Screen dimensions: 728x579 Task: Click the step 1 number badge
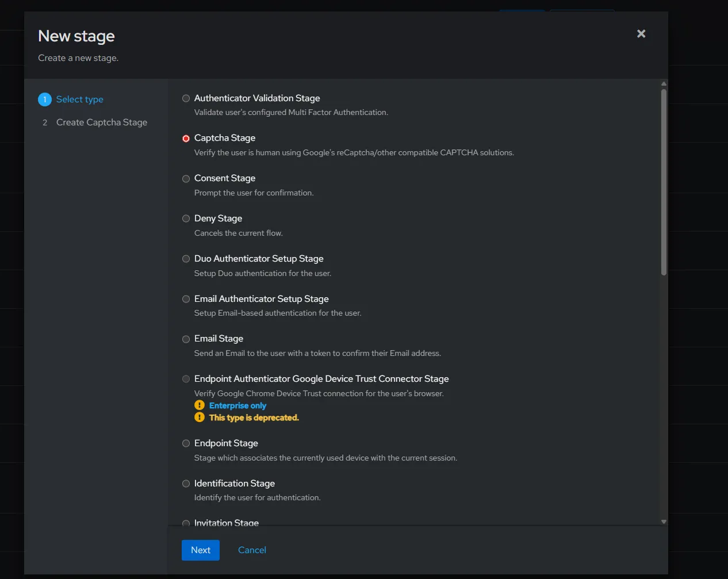click(45, 99)
